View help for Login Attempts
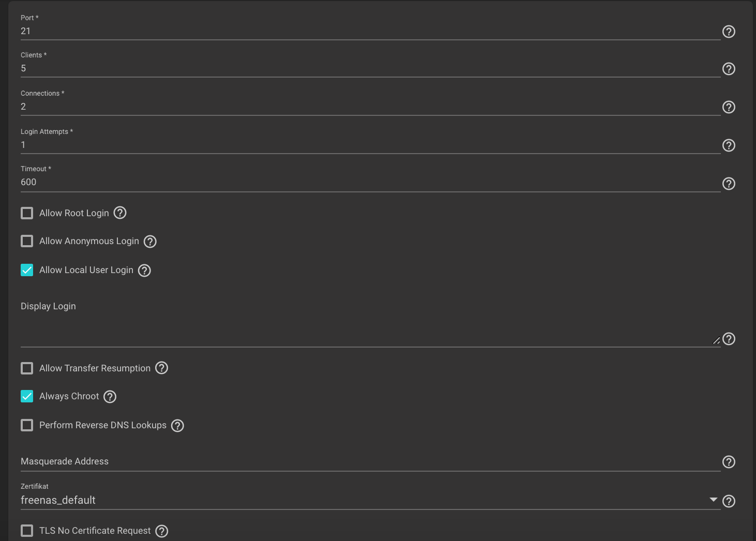 729,145
